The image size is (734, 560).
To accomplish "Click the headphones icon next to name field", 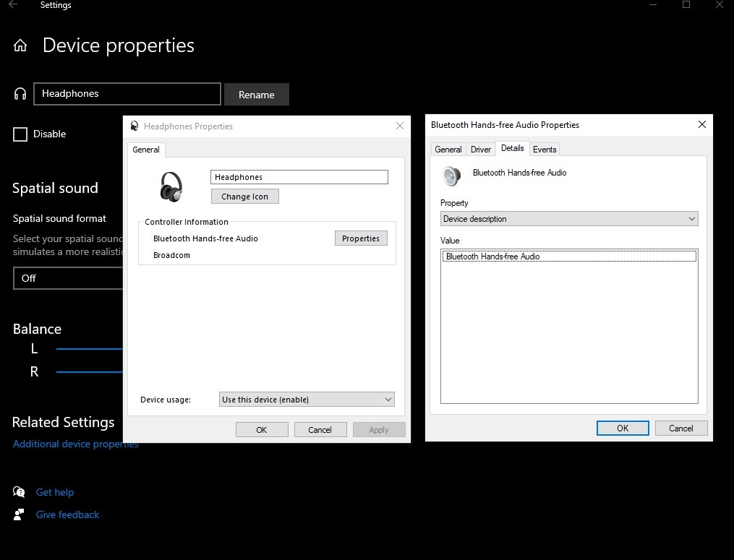I will point(20,94).
